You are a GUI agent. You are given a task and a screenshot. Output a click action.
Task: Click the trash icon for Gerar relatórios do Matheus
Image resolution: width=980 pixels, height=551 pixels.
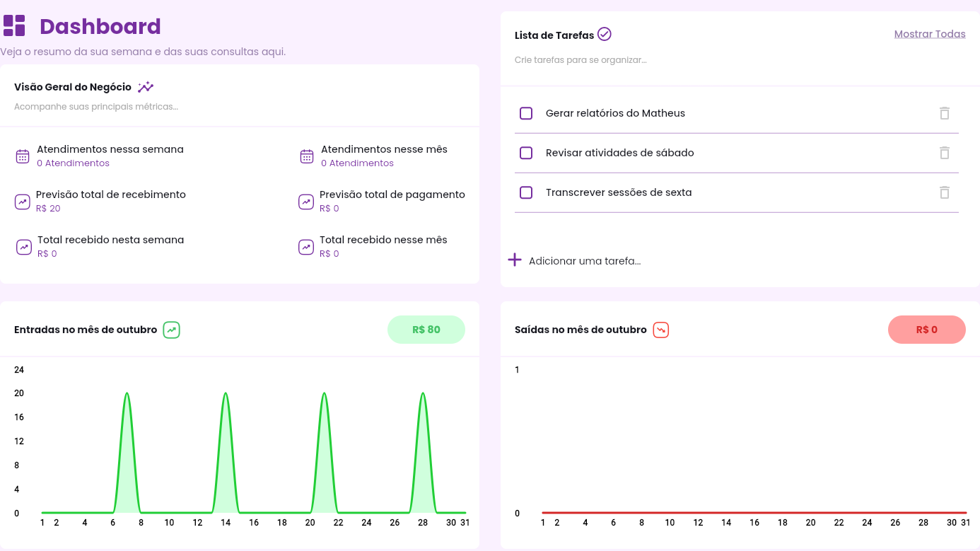tap(944, 113)
